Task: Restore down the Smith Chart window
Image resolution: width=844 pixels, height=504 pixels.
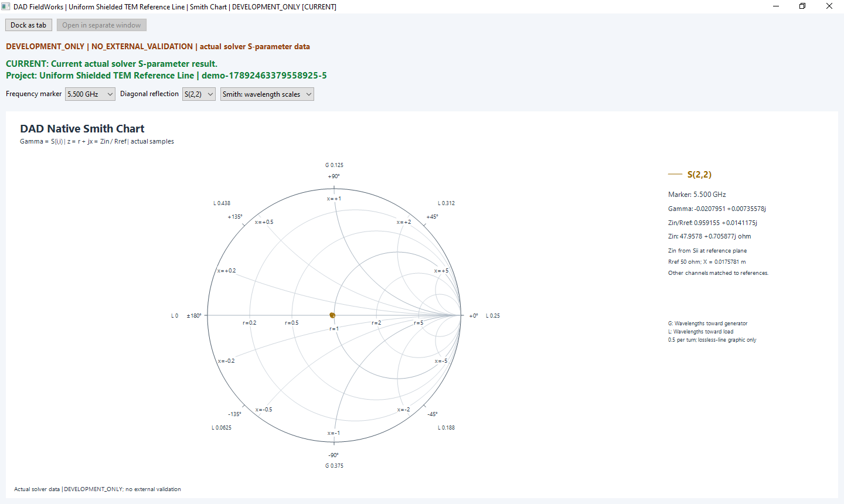Action: pyautogui.click(x=802, y=6)
